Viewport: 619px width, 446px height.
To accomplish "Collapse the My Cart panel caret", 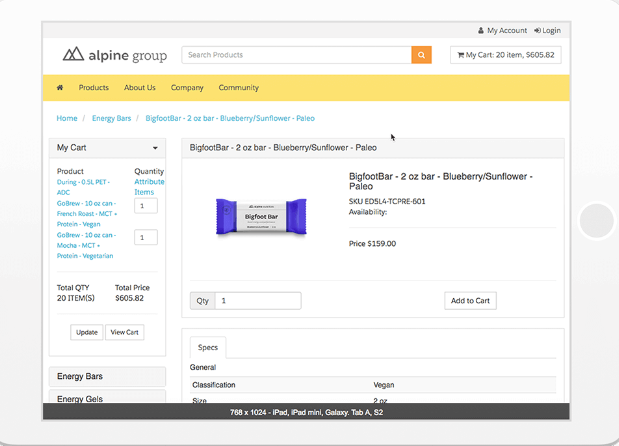I will (155, 148).
